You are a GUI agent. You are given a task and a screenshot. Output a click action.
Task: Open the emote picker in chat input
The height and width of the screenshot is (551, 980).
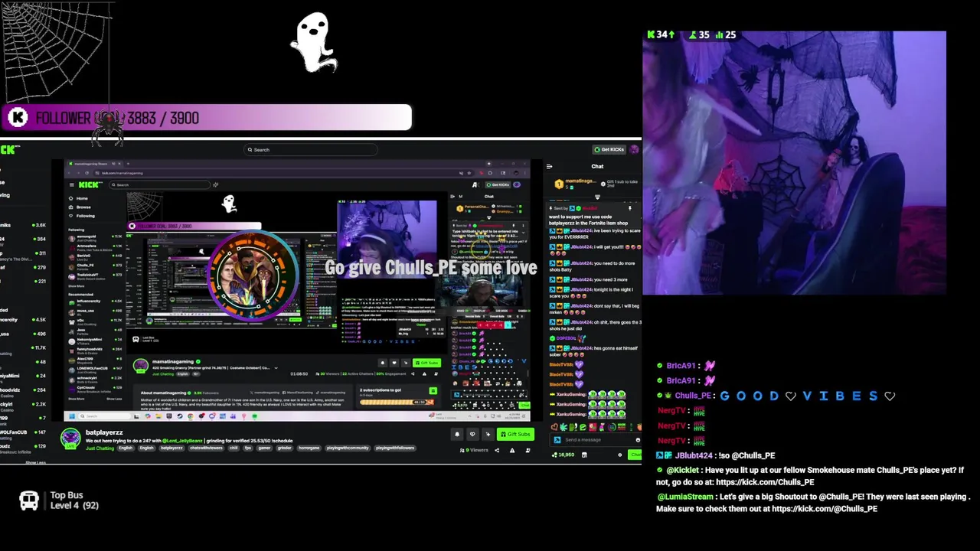pyautogui.click(x=637, y=440)
